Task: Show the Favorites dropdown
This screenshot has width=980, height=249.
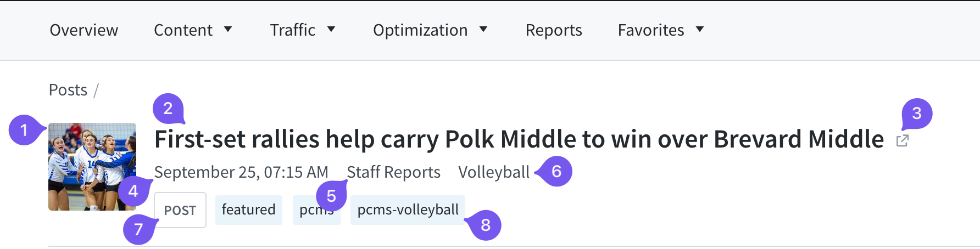Action: click(x=660, y=30)
